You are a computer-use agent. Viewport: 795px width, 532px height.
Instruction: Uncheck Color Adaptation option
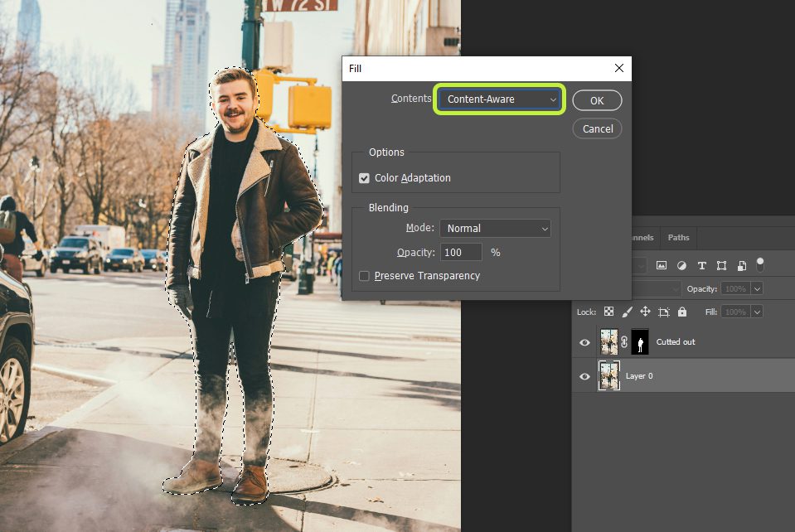pyautogui.click(x=364, y=178)
